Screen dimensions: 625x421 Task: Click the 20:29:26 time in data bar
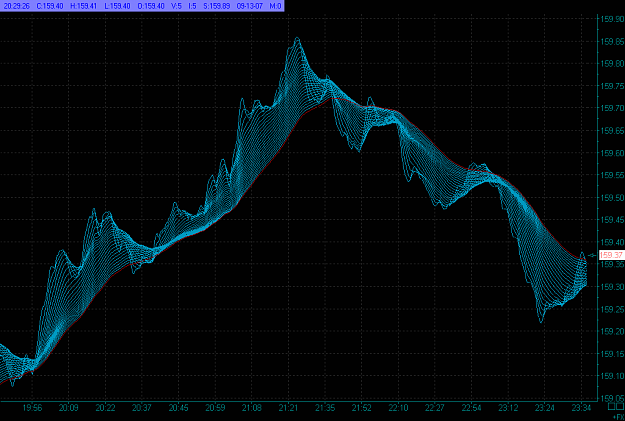(16, 6)
